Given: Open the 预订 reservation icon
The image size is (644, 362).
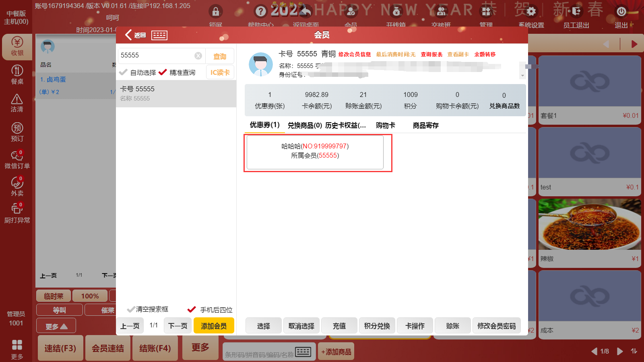Looking at the screenshot, I should pos(17,132).
